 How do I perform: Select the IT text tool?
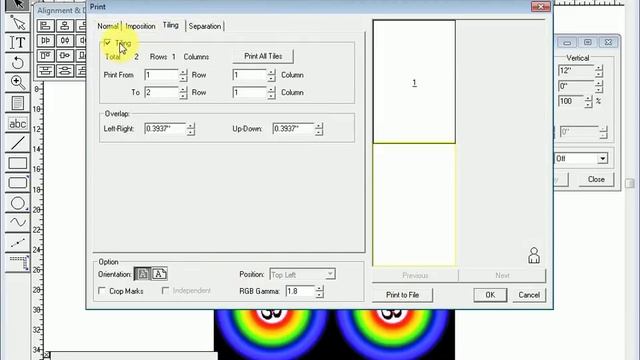pyautogui.click(x=18, y=42)
